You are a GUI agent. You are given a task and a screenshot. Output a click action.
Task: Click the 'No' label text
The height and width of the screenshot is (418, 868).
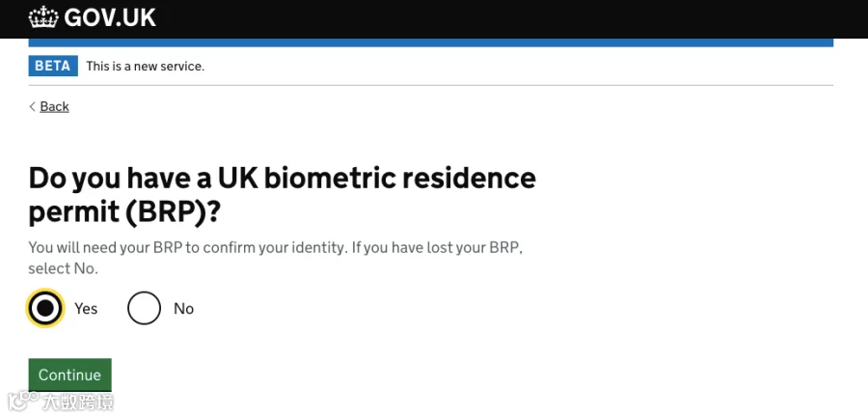[183, 308]
